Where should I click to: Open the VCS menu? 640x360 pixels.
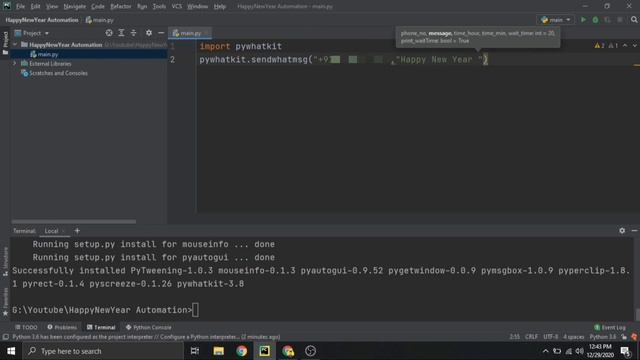(x=177, y=7)
